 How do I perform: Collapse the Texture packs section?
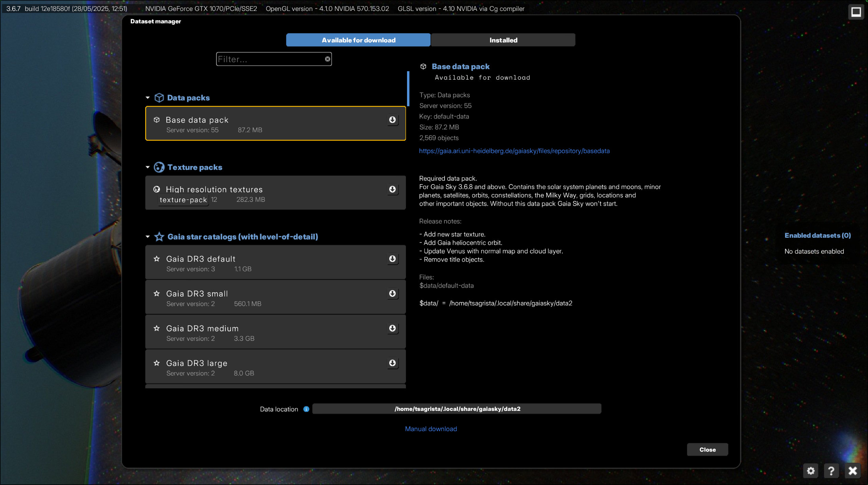(x=148, y=167)
